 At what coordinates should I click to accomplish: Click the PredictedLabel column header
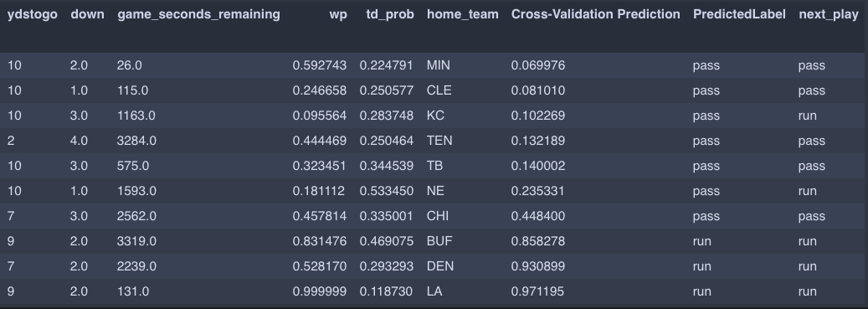click(739, 14)
